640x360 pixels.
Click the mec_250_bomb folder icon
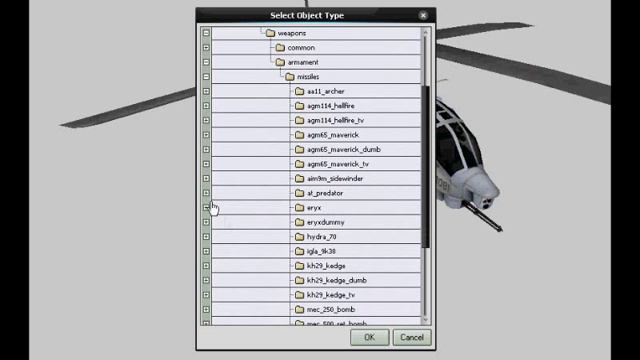(300, 309)
